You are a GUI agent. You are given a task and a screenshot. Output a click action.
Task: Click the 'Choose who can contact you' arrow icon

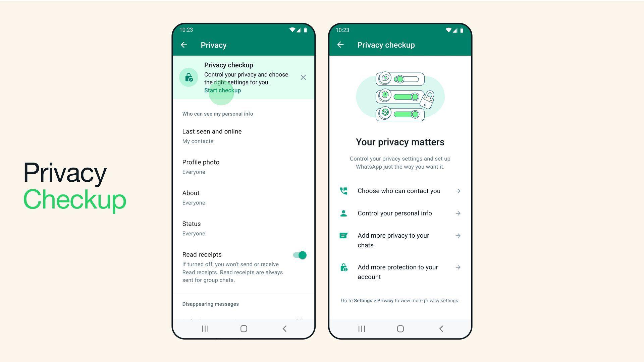click(x=458, y=191)
